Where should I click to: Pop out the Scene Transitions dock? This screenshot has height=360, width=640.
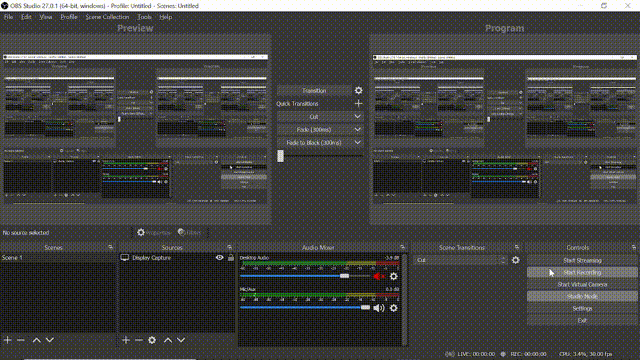(517, 247)
